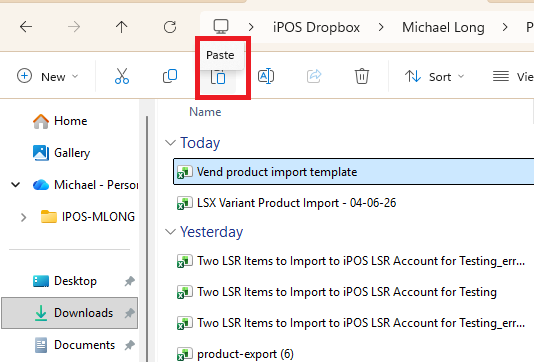This screenshot has height=362, width=534.
Task: Copy the selected file
Action: [170, 76]
